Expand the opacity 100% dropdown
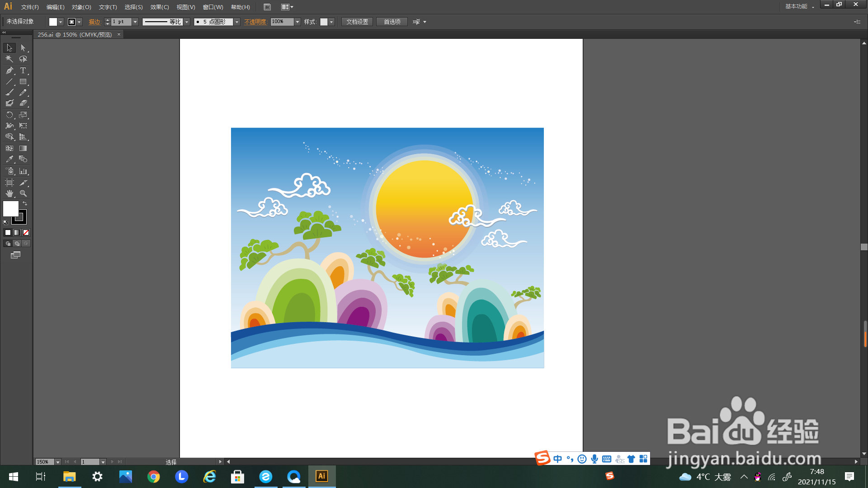 (x=297, y=22)
